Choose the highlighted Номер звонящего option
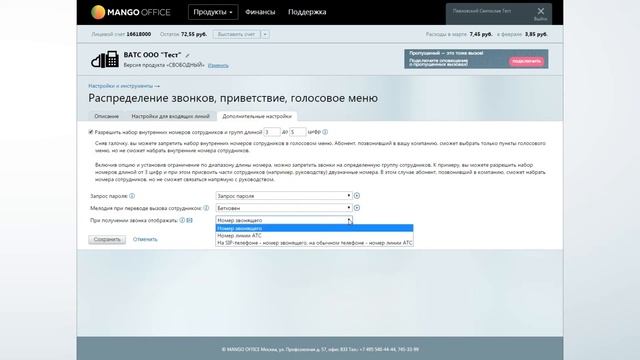Viewport: 640px width, 360px height. tap(314, 228)
